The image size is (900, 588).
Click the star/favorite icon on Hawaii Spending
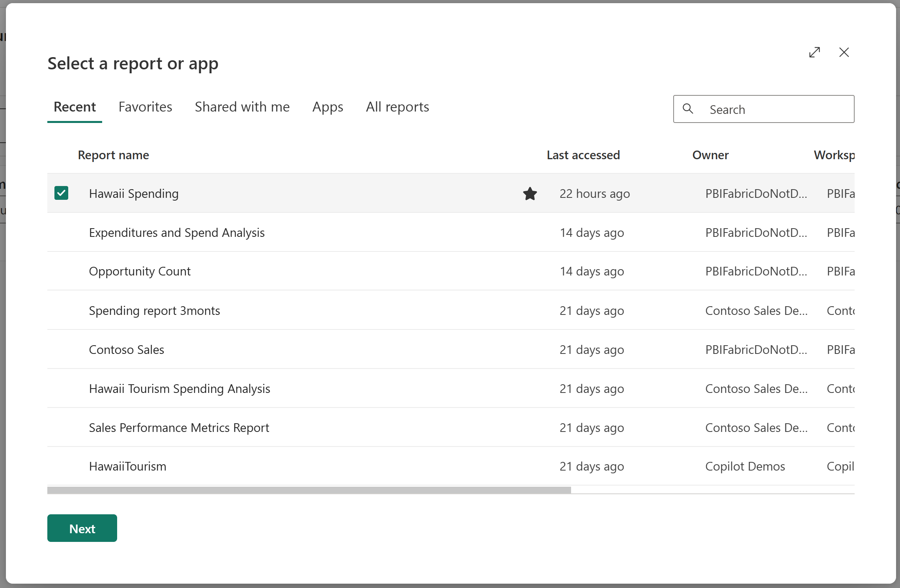click(x=528, y=193)
